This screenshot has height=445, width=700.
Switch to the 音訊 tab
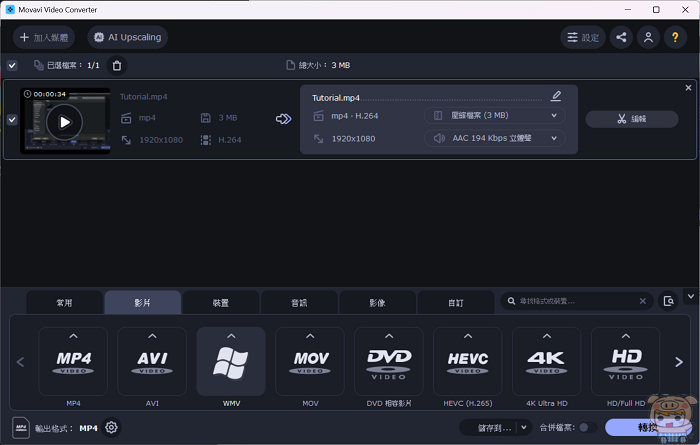pos(299,302)
